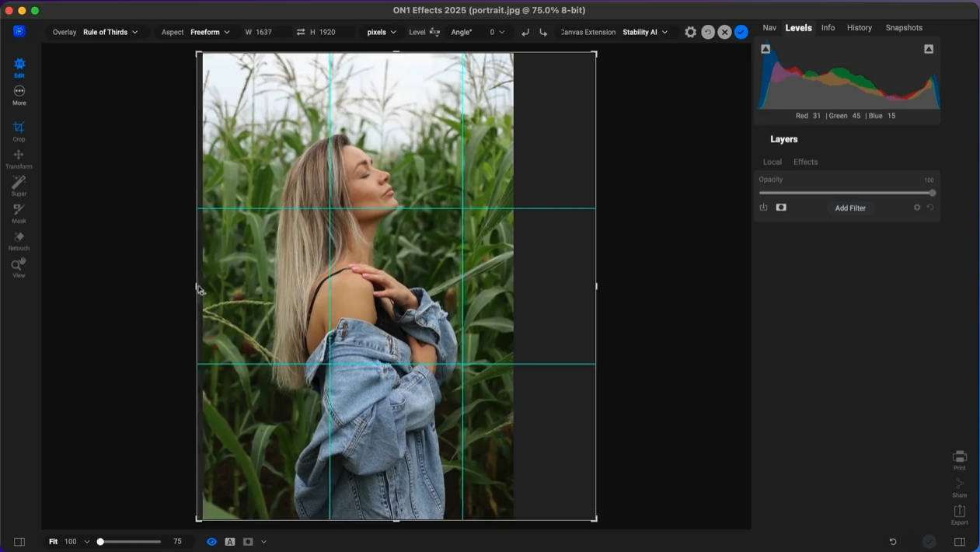Click the Fit zoom button
The width and height of the screenshot is (980, 552).
[53, 541]
